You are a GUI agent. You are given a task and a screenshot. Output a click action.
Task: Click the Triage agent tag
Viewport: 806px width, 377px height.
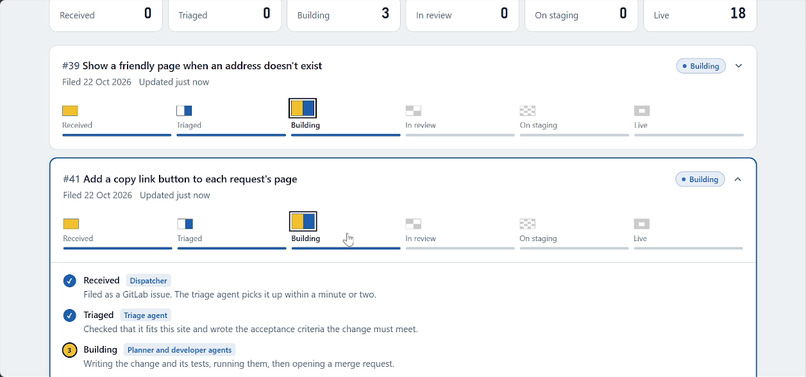(x=145, y=315)
